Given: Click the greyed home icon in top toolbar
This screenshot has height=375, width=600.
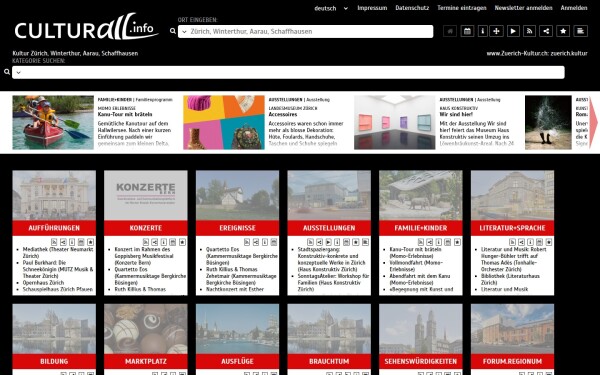Looking at the screenshot, I should click(x=450, y=31).
